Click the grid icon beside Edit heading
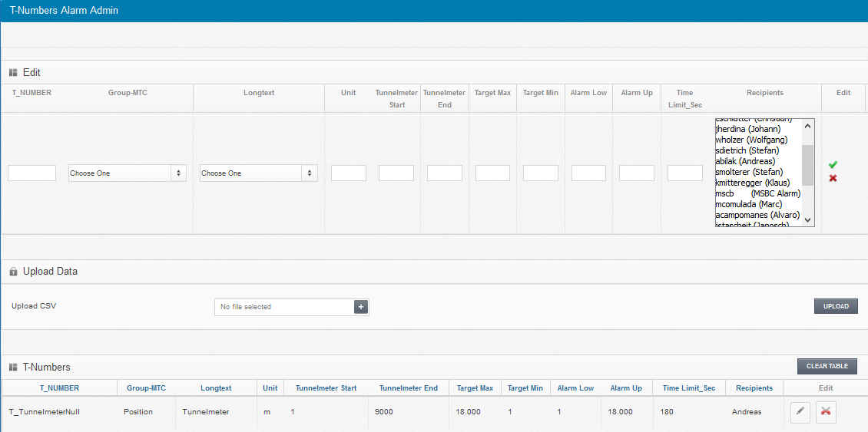Screen dimensions: 868x432 coord(13,72)
